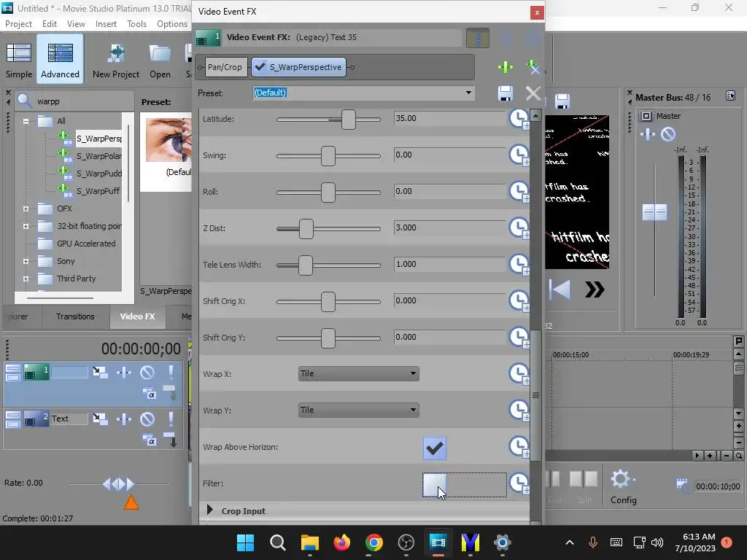This screenshot has width=747, height=560.
Task: Open Track FX on the Text track
Action: click(124, 419)
